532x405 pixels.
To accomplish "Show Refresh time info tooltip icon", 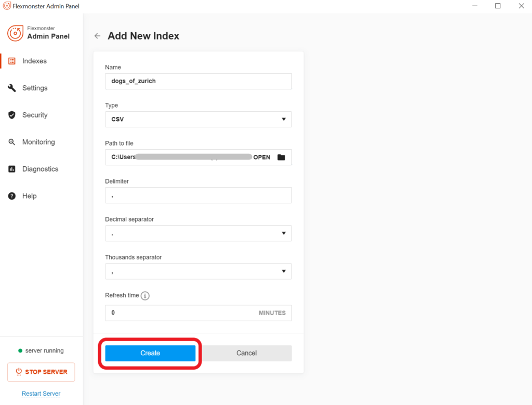I will (145, 296).
